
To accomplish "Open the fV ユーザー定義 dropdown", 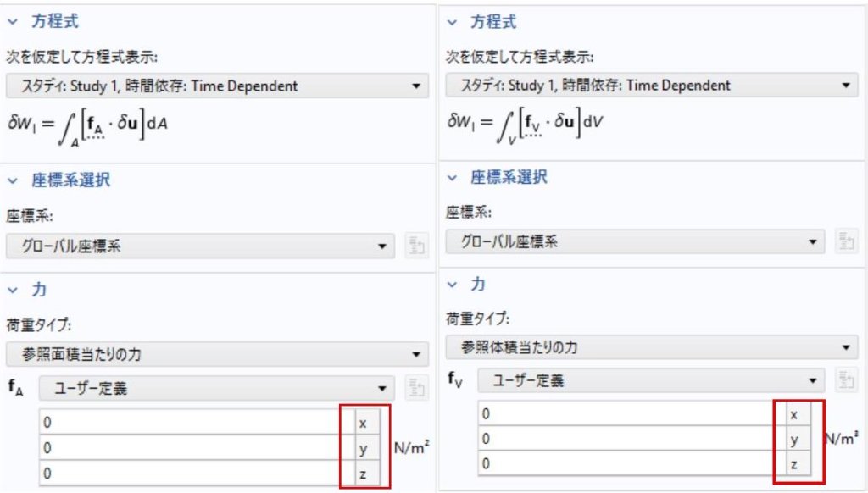I will (x=651, y=379).
